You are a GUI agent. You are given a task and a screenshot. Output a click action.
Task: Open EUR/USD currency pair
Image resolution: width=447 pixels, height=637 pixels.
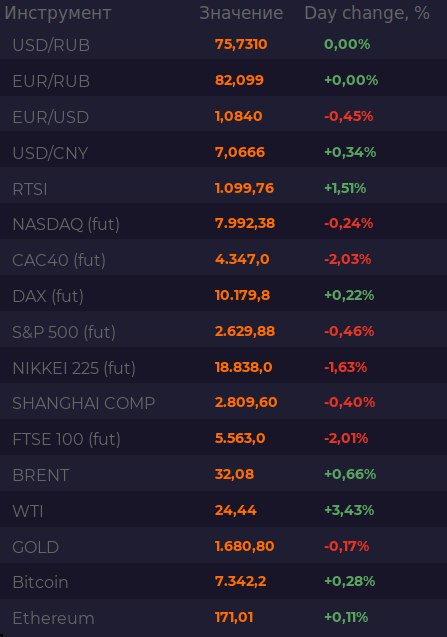[224, 116]
